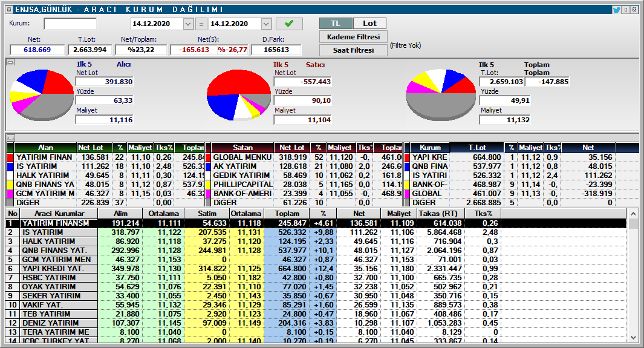Click the D.Fark value 165613 field
The image size is (644, 348).
pyautogui.click(x=276, y=50)
